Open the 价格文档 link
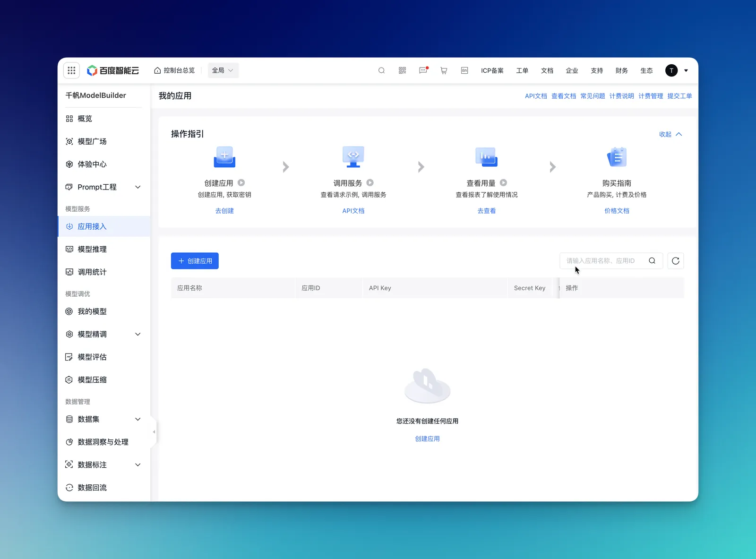 point(617,211)
